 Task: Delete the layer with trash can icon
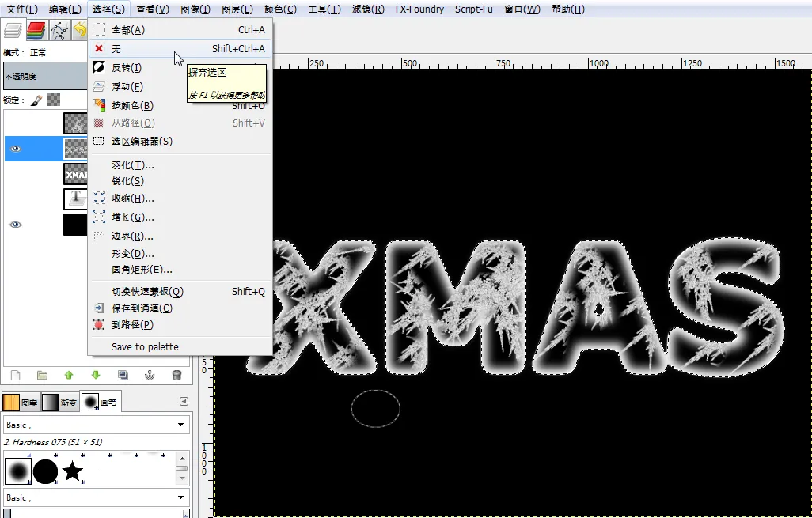pos(176,375)
